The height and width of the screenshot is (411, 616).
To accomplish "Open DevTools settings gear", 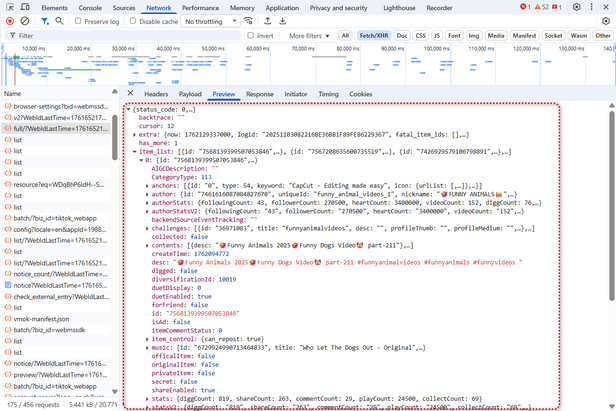I will [576, 7].
